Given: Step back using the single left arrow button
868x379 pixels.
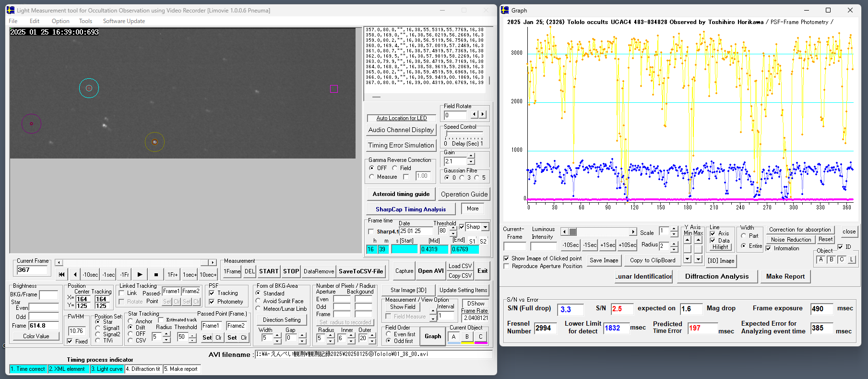Looking at the screenshot, I should [x=75, y=275].
